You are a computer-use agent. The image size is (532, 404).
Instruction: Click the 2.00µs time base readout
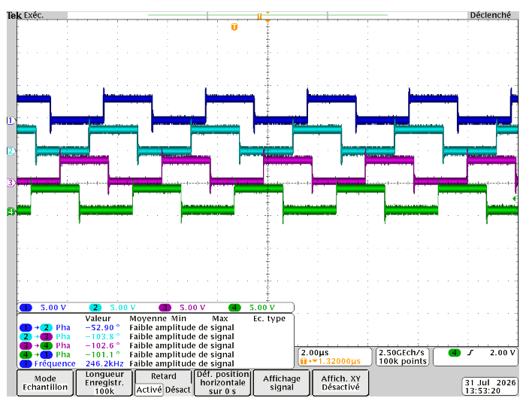(x=315, y=353)
